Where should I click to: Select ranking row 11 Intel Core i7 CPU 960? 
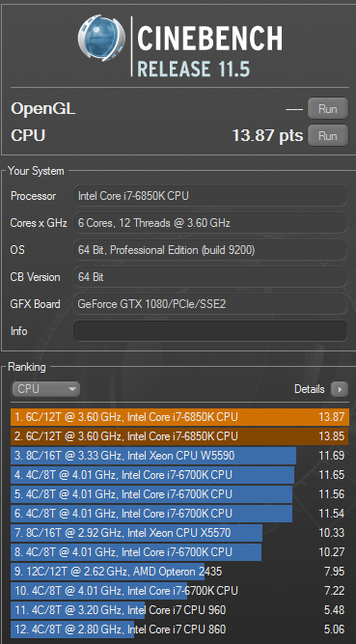[179, 610]
